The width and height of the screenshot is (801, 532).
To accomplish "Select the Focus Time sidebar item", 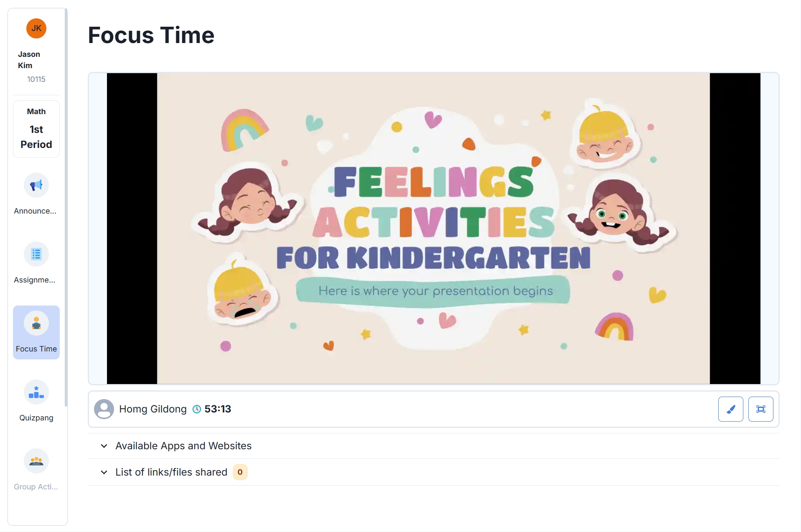I will tap(36, 332).
